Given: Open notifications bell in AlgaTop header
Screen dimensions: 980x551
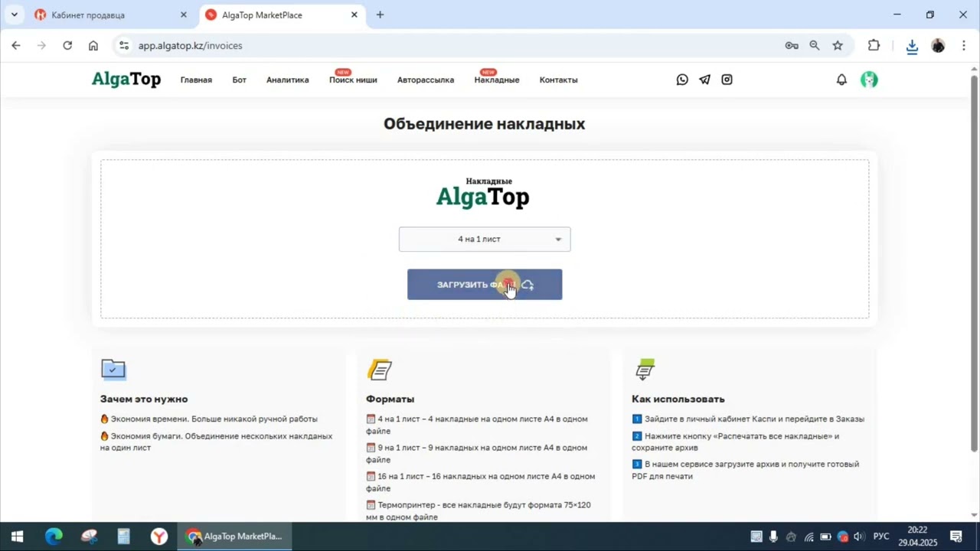Looking at the screenshot, I should coord(841,80).
